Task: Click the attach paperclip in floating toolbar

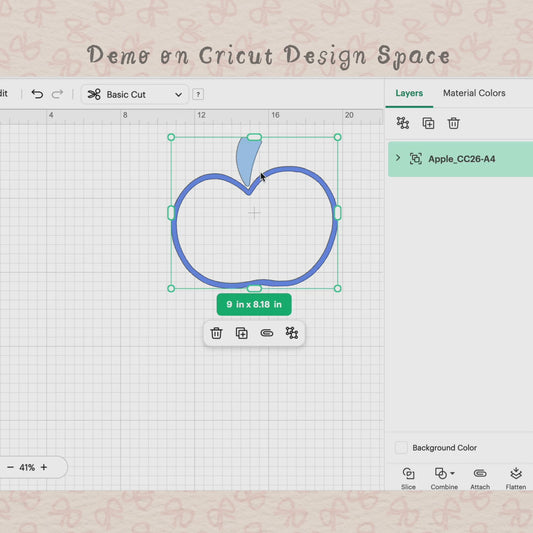Action: 267,333
